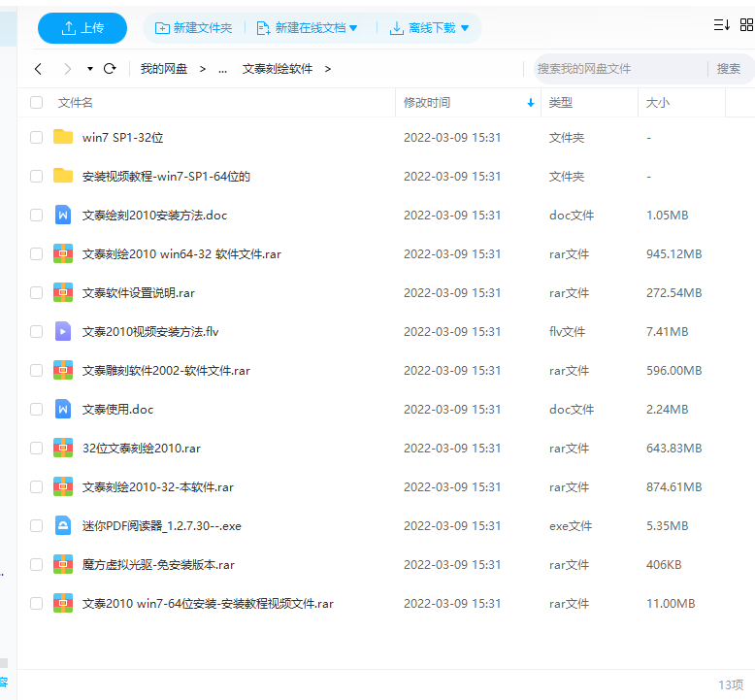This screenshot has height=700, width=755.
Task: Click the sort order icon at top right
Action: (721, 26)
